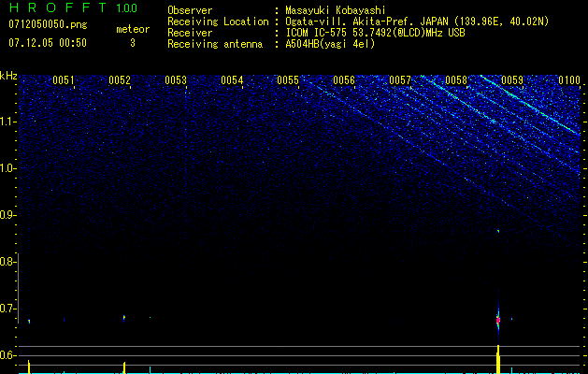Viewport: 588px width, 374px height.
Task: Click the meteor count label
Action: pos(133,29)
